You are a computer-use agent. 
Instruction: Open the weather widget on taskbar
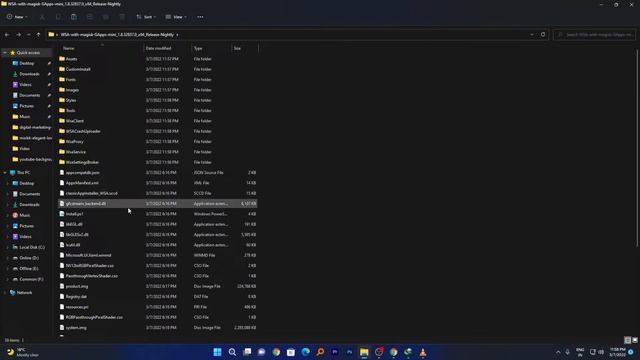tap(23, 352)
